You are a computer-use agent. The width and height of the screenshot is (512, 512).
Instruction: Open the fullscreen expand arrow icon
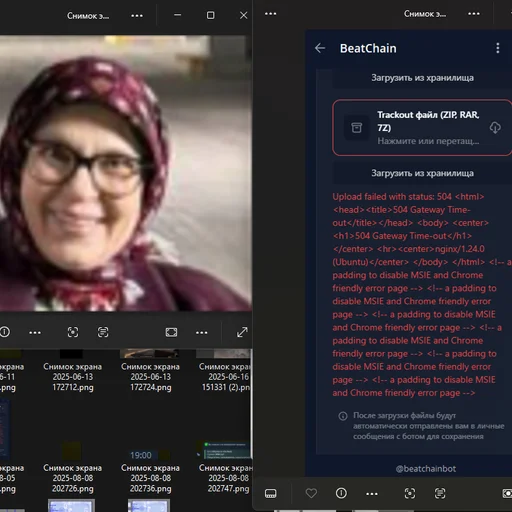[242, 332]
